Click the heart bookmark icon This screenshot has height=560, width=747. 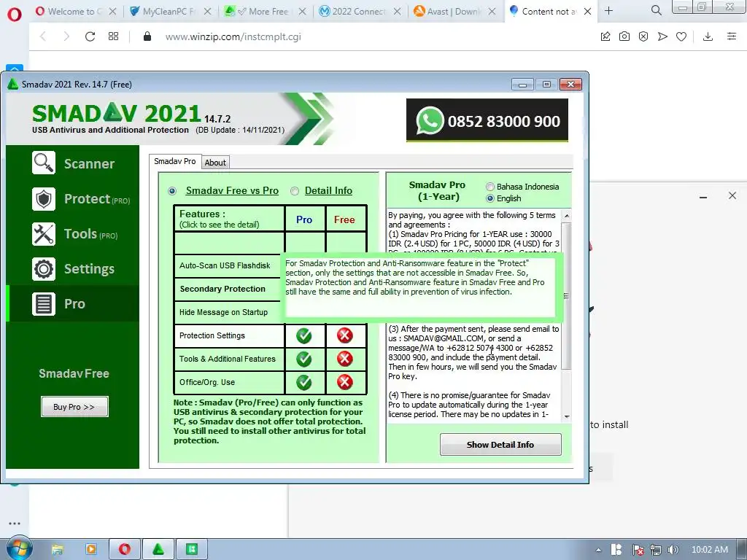coord(681,36)
